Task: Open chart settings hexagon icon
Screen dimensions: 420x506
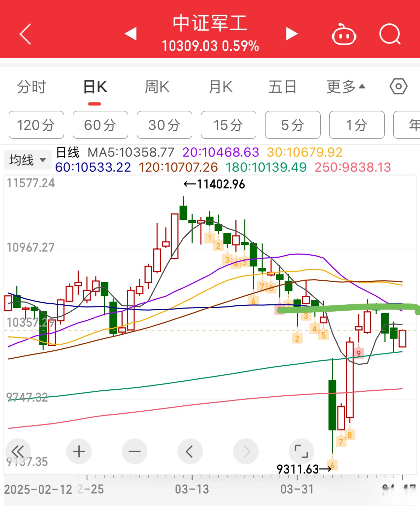Action: [398, 86]
